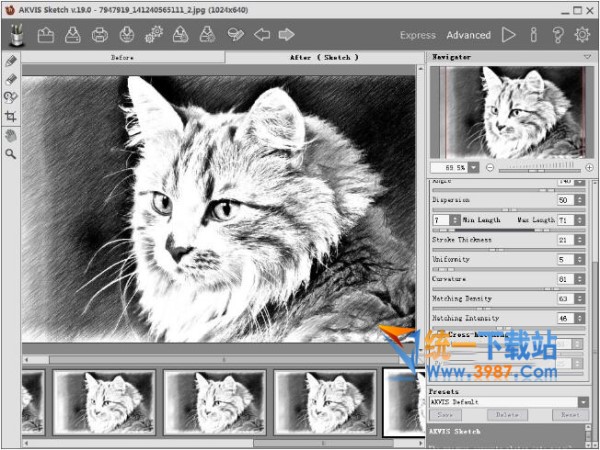Click the Curvature value field showing 81
This screenshot has height=450, width=600.
566,279
